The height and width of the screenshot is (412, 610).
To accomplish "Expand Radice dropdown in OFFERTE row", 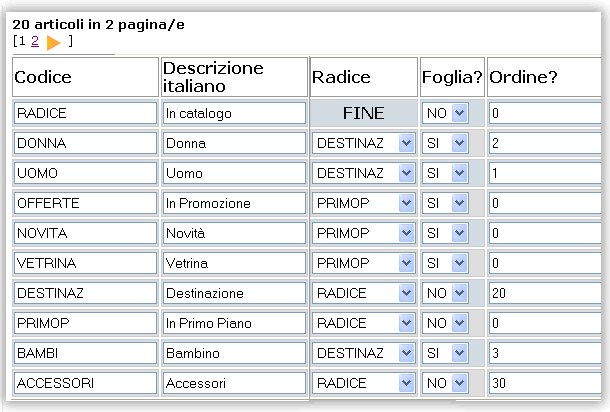I will click(363, 203).
